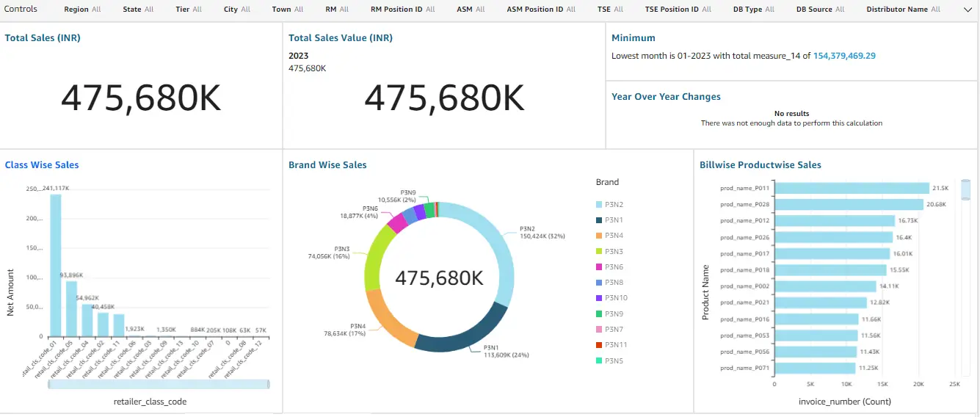980x417 pixels.
Task: Click the P3N4 legend color swatch
Action: coord(600,236)
